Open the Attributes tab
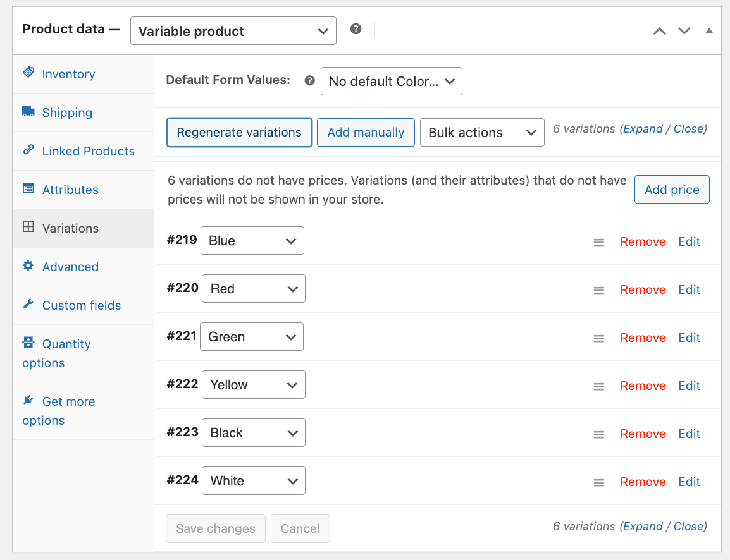Viewport: 730px width, 560px height. click(x=84, y=190)
